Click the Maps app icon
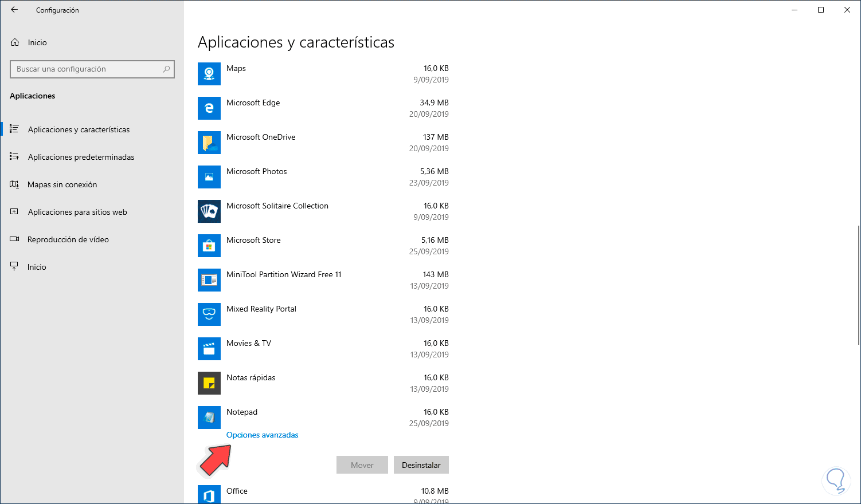The height and width of the screenshot is (504, 861). (x=209, y=74)
